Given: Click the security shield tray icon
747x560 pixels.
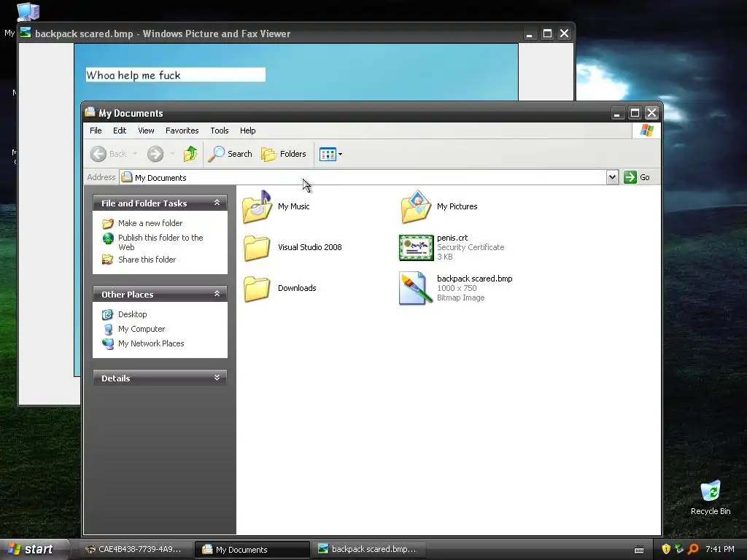Looking at the screenshot, I should [666, 549].
